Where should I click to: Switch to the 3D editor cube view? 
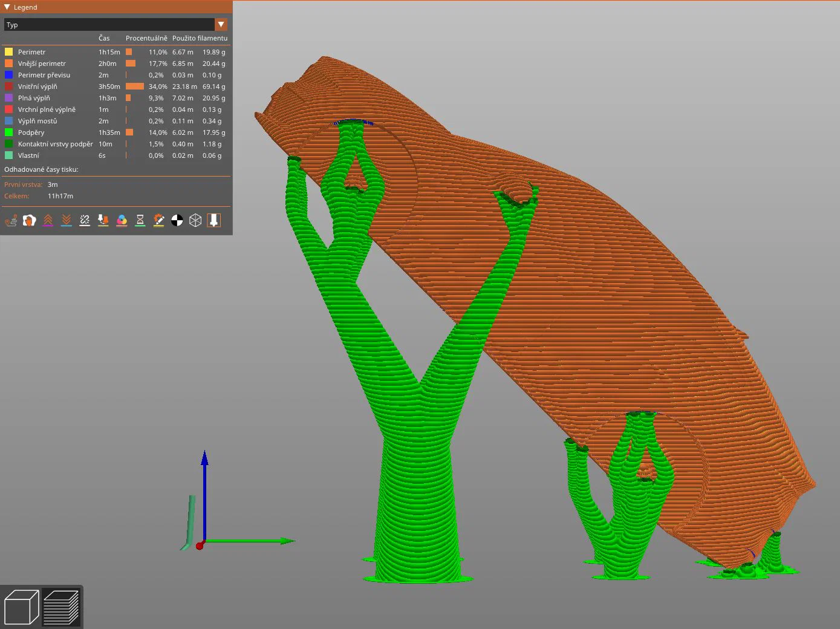(x=22, y=607)
